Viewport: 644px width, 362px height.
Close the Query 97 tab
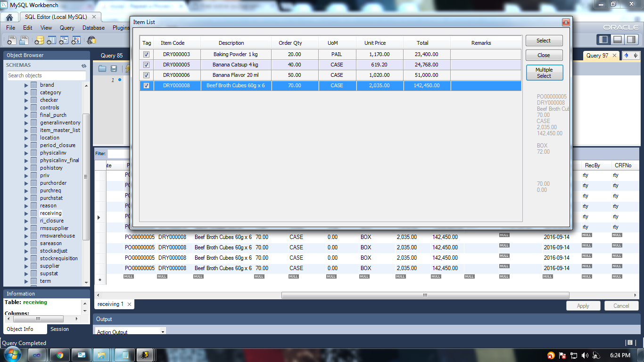pos(614,56)
